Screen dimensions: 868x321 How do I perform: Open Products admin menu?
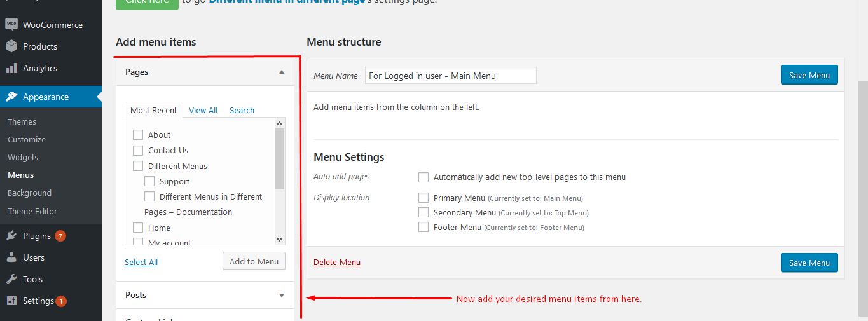51,46
